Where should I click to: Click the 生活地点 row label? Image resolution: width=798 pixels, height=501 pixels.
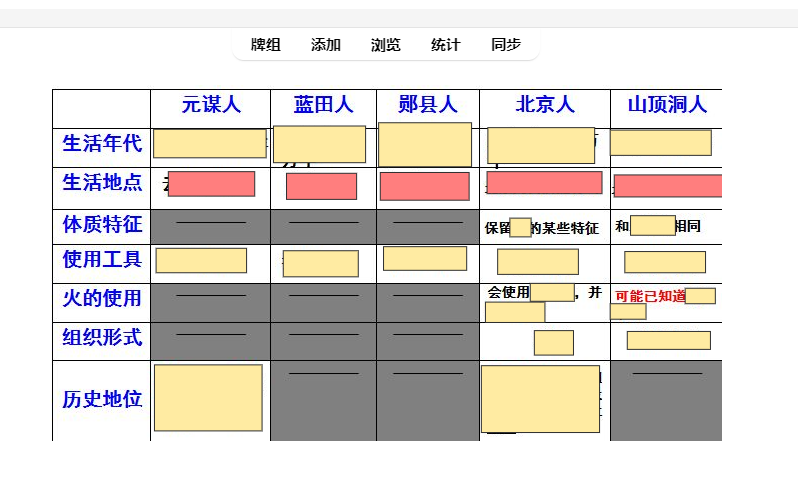click(x=102, y=183)
